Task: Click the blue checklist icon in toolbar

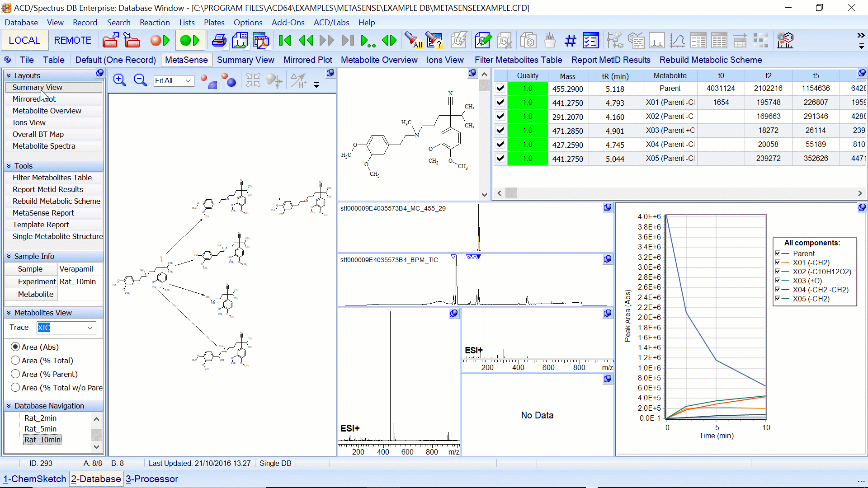Action: [x=590, y=41]
